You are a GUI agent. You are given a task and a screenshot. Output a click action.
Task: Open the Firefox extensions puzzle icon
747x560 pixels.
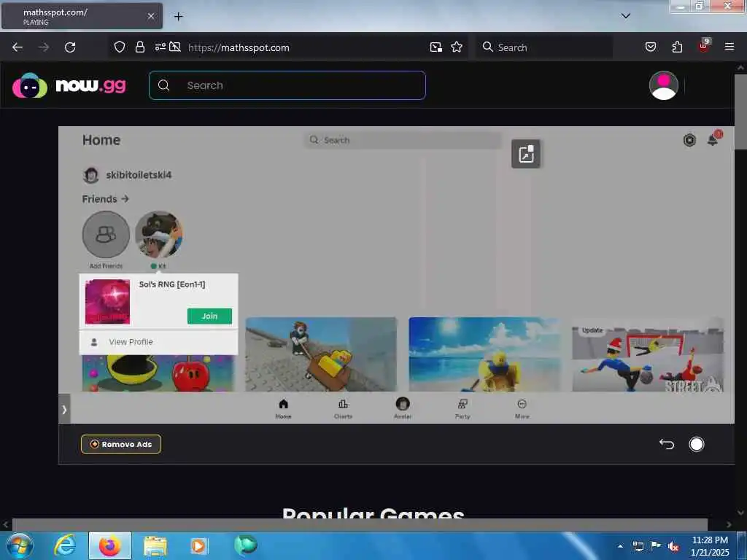click(677, 47)
